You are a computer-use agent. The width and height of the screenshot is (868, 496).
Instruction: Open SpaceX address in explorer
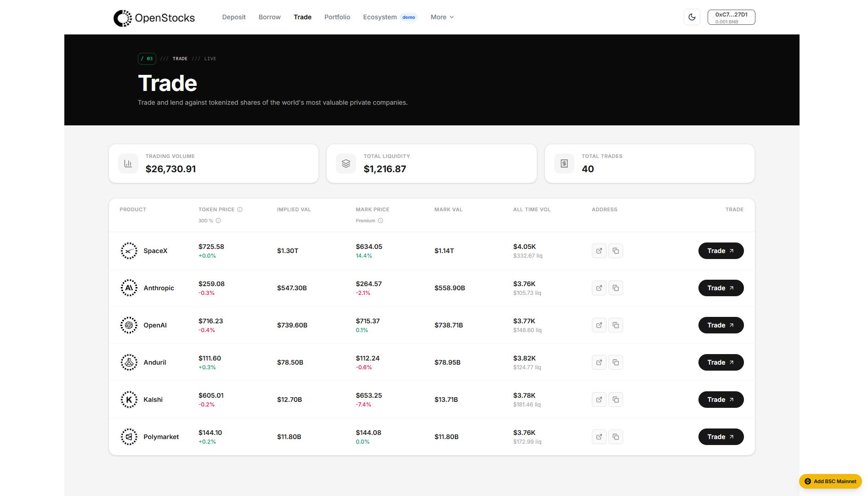(x=599, y=251)
